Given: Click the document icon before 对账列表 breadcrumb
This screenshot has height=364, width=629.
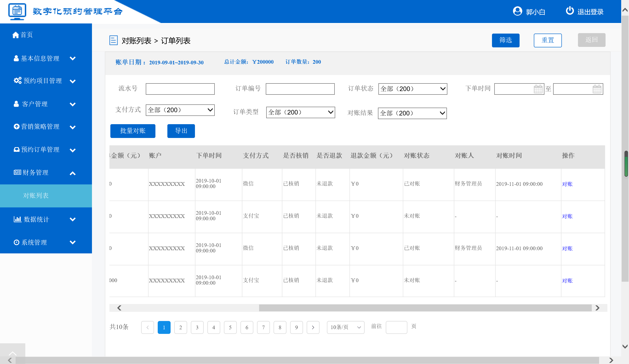Looking at the screenshot, I should 114,40.
